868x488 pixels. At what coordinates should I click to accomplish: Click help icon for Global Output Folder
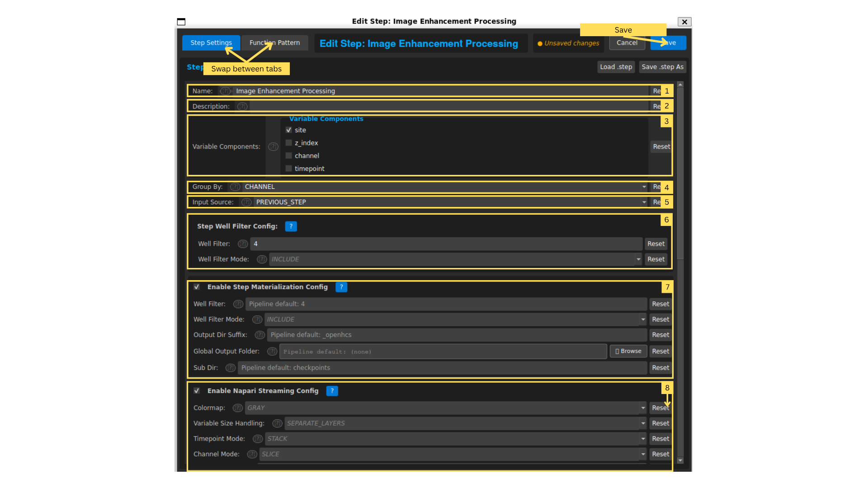272,351
